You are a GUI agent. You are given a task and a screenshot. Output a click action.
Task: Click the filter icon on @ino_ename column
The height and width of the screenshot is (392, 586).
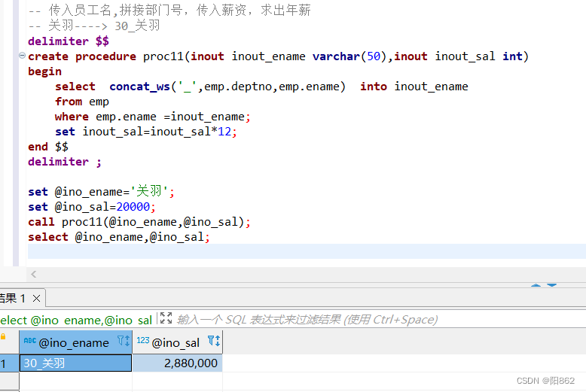124,342
